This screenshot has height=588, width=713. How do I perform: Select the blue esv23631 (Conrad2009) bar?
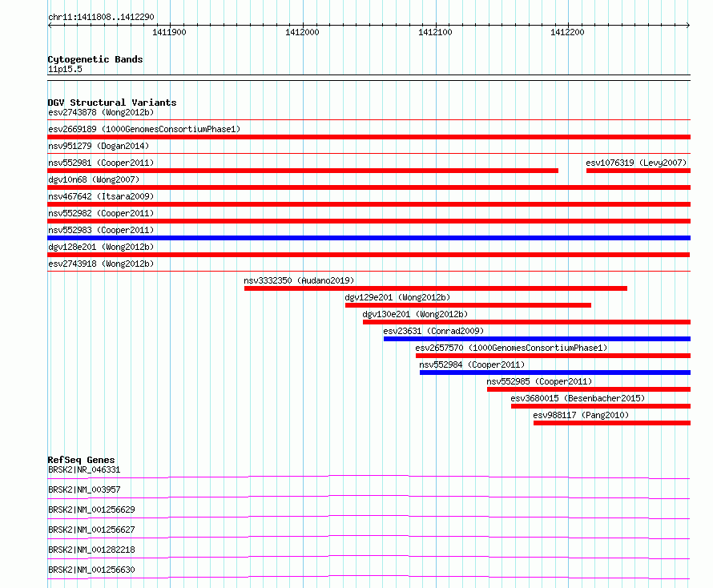coord(537,339)
